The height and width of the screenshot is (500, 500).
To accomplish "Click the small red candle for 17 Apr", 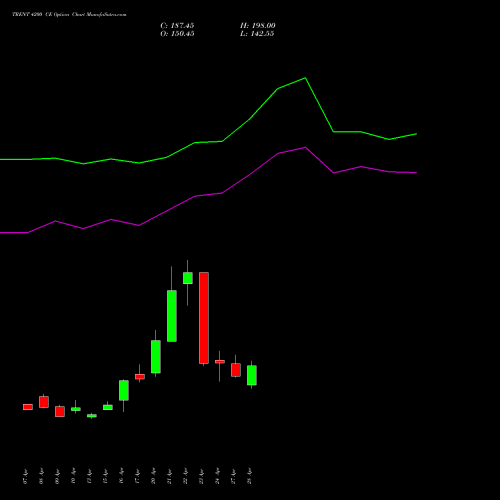I will tap(140, 377).
